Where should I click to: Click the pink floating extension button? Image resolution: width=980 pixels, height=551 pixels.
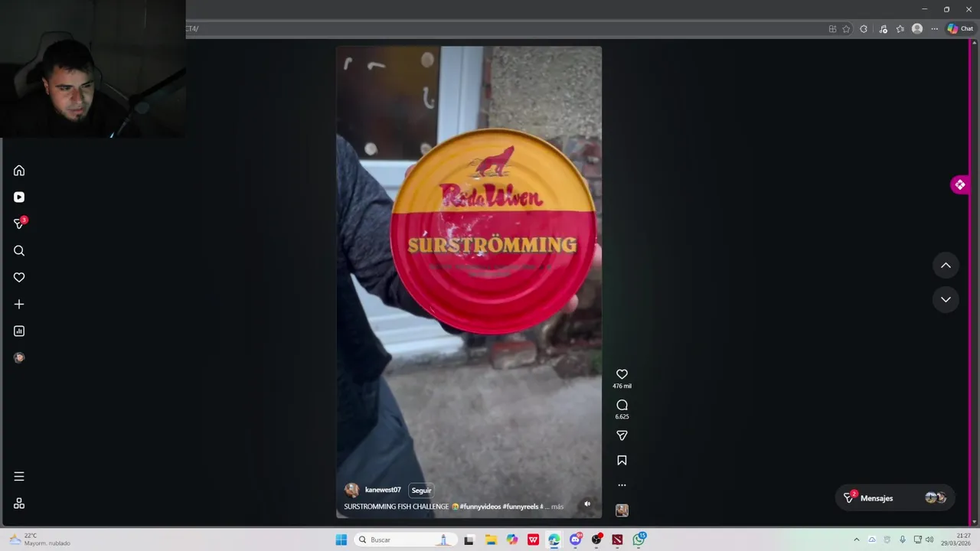tap(959, 184)
